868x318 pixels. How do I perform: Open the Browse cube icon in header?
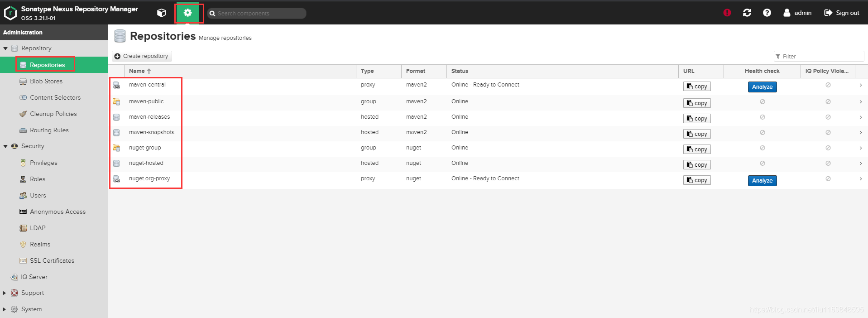click(x=161, y=13)
